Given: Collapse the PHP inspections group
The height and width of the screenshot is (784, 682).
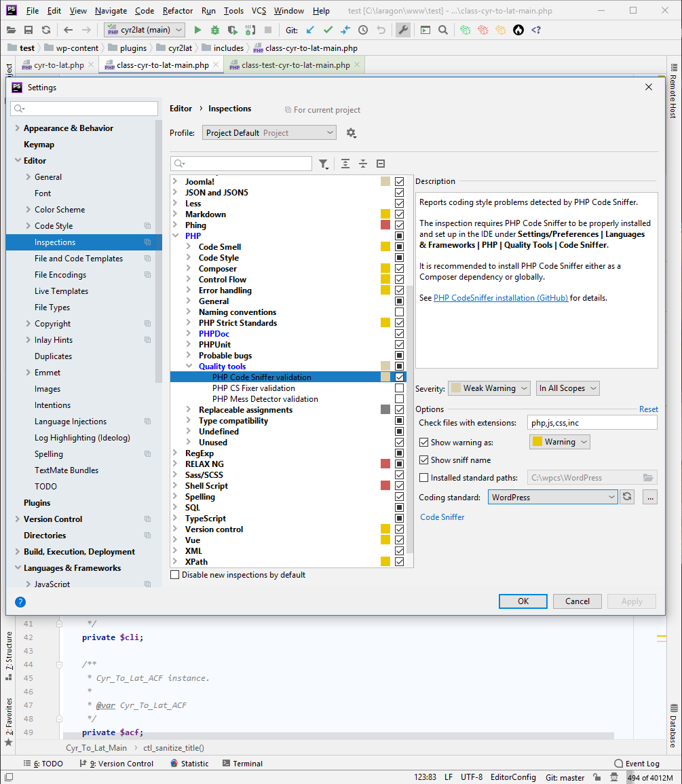Looking at the screenshot, I should (176, 236).
